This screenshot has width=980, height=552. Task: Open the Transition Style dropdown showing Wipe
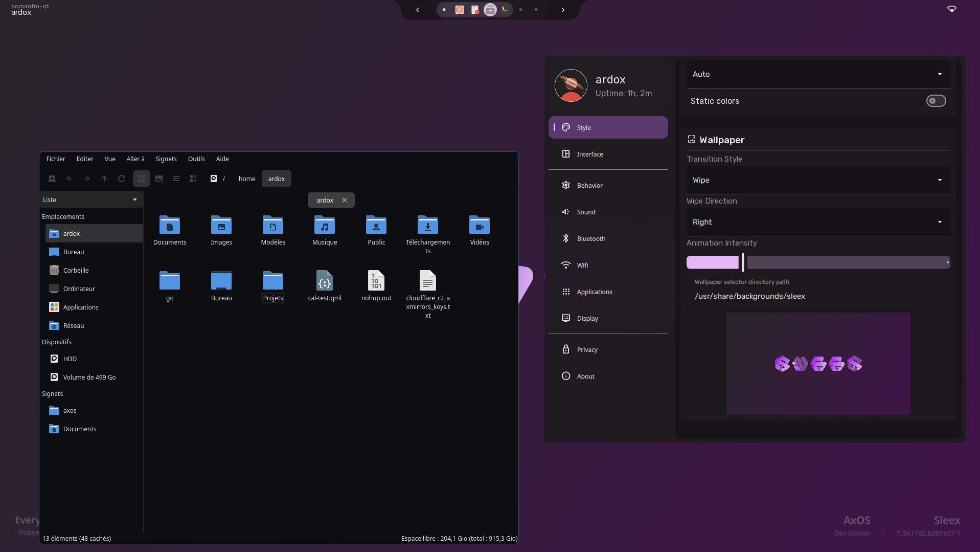point(818,180)
